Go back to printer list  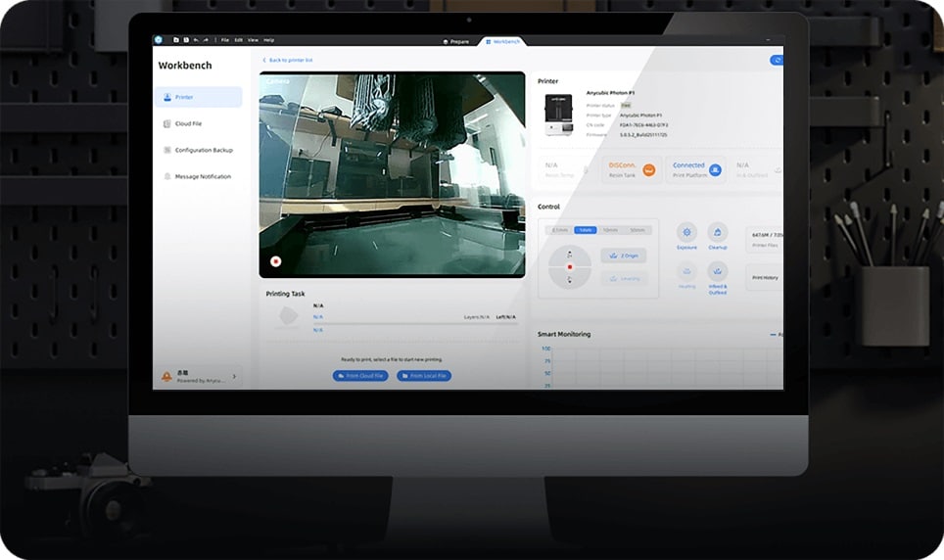(x=288, y=61)
